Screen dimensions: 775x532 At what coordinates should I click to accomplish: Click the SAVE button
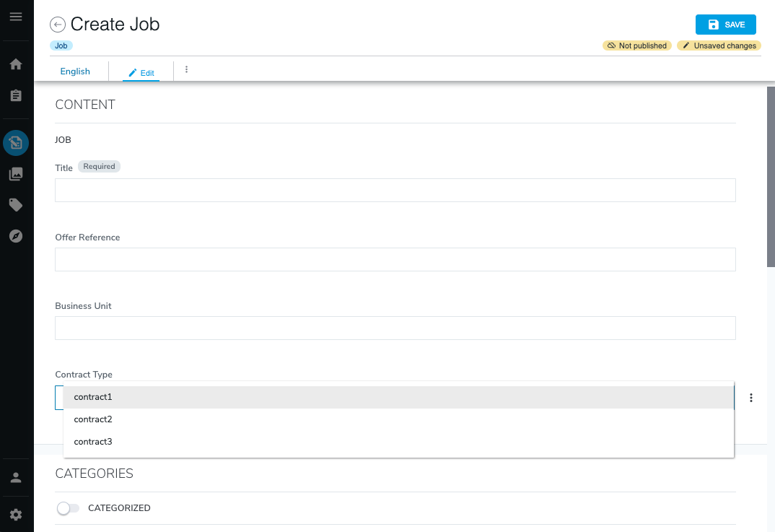pos(725,25)
